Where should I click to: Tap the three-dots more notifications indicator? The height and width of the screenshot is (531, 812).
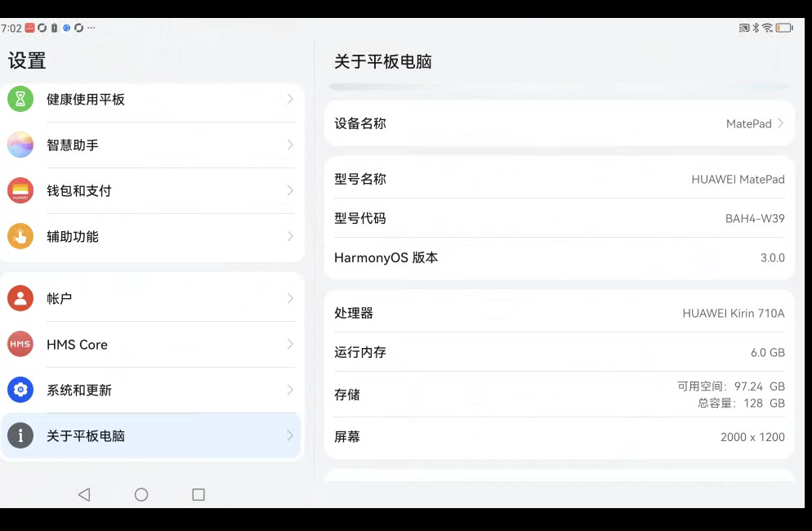click(91, 28)
